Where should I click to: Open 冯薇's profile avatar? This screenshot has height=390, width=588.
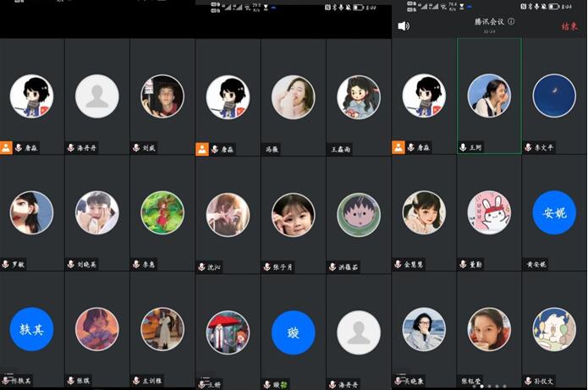(x=293, y=97)
